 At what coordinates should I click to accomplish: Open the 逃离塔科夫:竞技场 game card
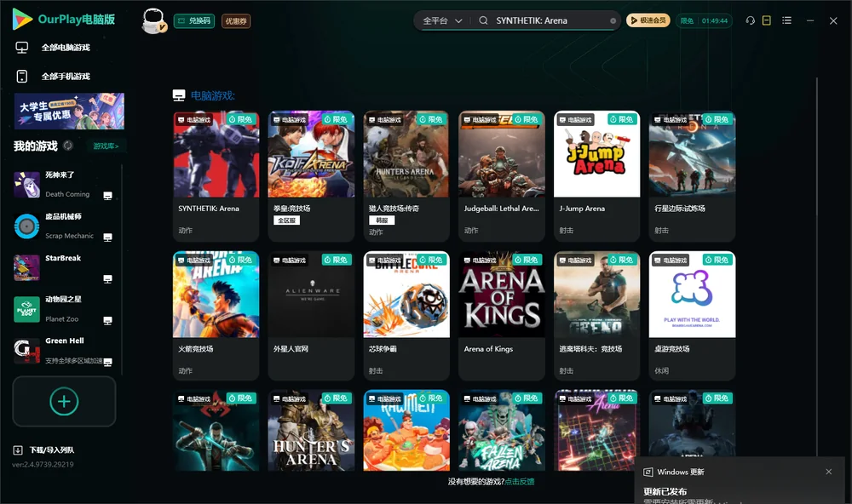tap(596, 316)
